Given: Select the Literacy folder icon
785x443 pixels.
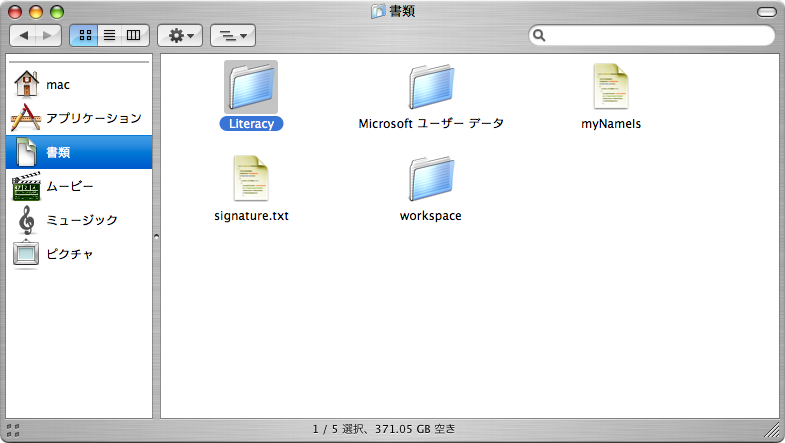Looking at the screenshot, I should pyautogui.click(x=251, y=87).
